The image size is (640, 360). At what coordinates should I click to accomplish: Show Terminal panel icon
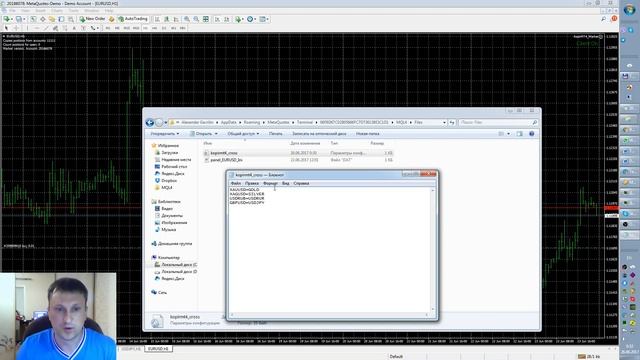coord(61,19)
